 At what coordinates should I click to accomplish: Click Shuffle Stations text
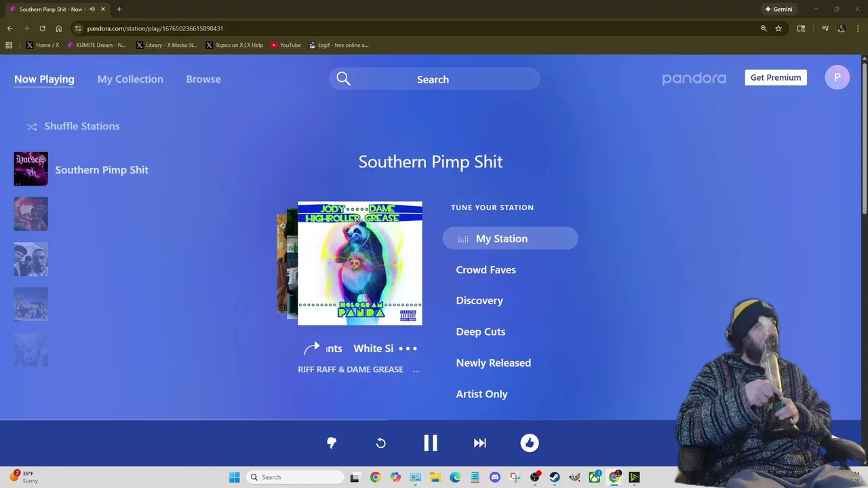click(x=82, y=126)
